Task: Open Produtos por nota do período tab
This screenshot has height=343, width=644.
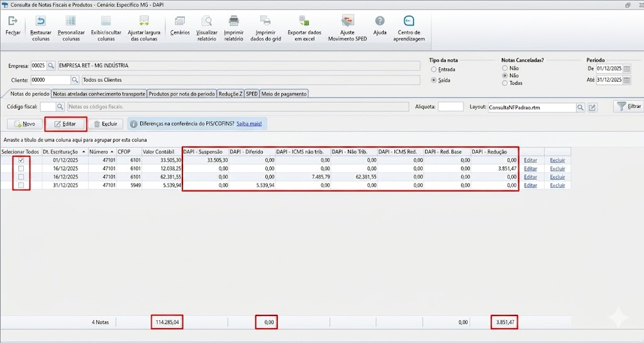Action: pyautogui.click(x=182, y=94)
